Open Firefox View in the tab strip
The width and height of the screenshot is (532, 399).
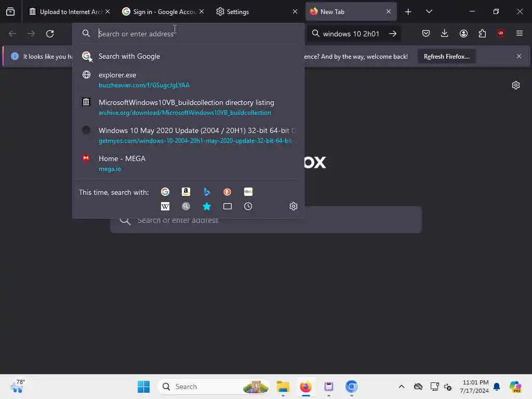(10, 11)
